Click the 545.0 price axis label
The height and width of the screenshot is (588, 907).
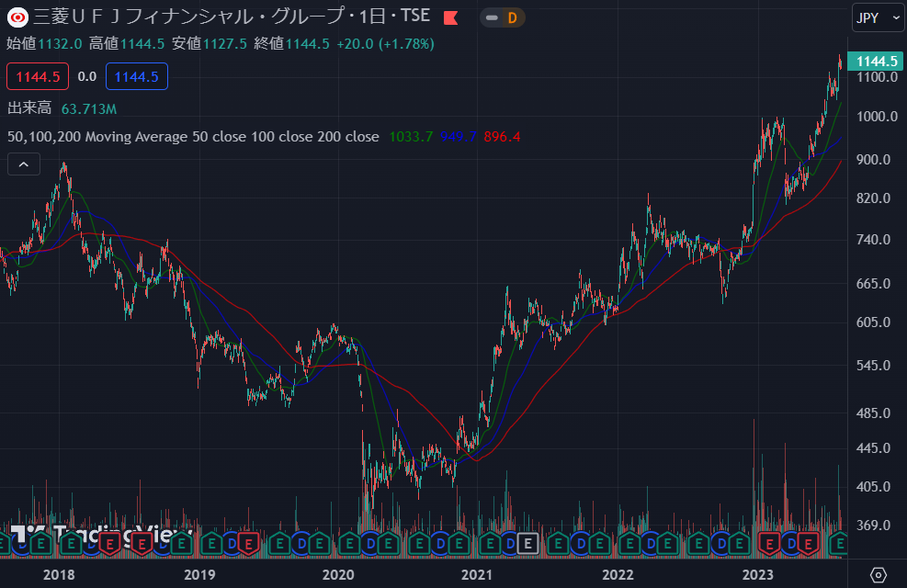pos(873,366)
